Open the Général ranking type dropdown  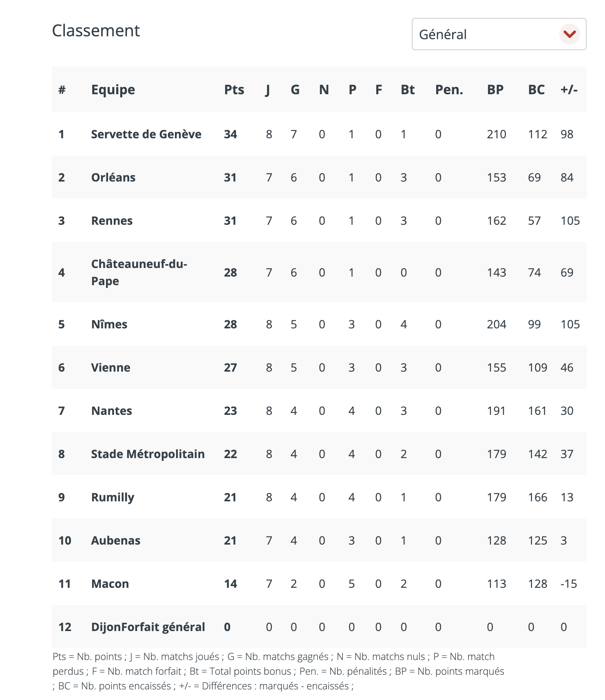point(499,34)
